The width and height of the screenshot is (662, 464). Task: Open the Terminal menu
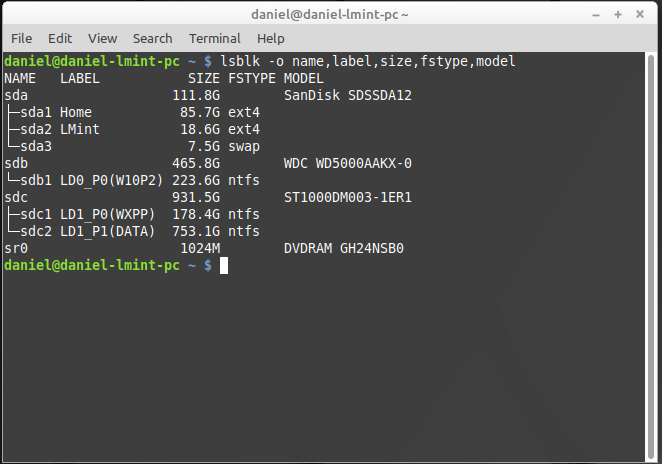214,38
